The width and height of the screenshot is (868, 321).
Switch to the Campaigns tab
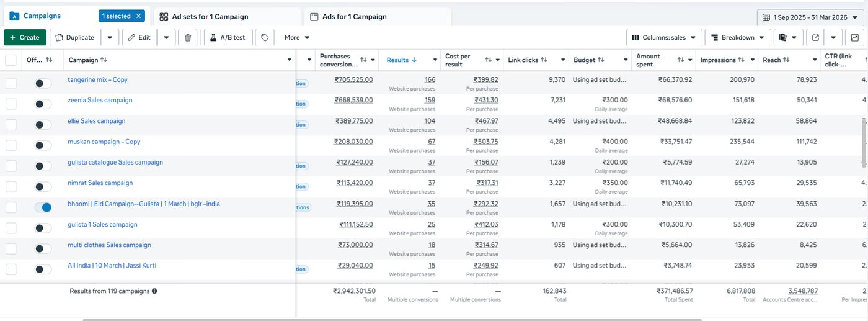point(42,16)
